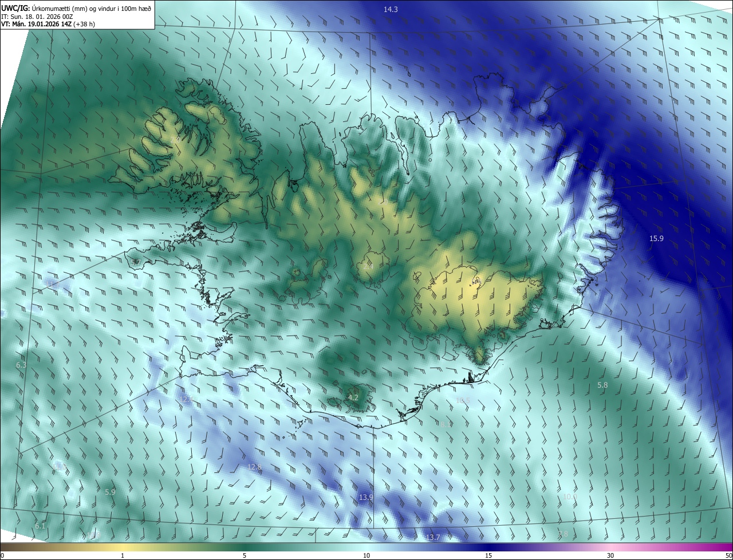Click the 0 tick label on the color scale
Image resolution: width=733 pixels, height=560 pixels.
pyautogui.click(x=2, y=555)
